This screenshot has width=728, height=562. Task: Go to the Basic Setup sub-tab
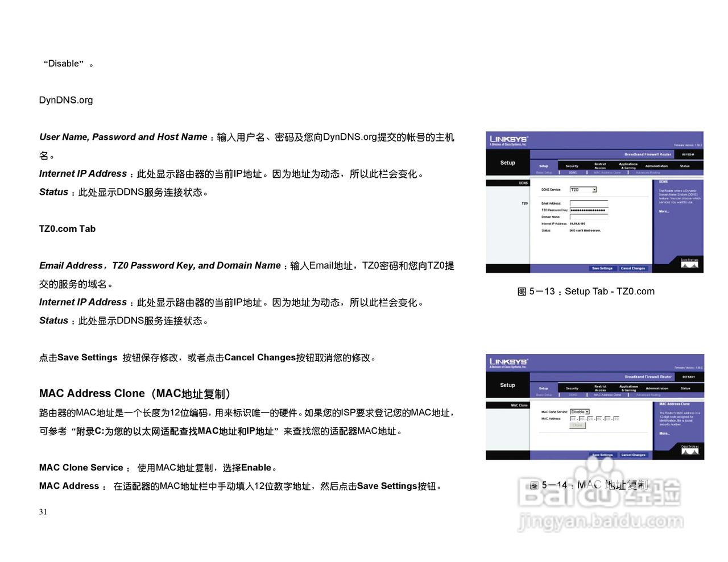point(544,172)
